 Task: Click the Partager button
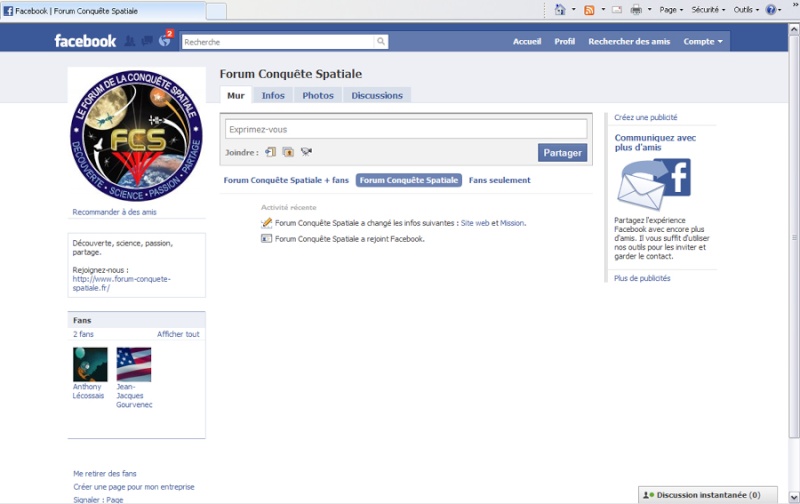(x=562, y=153)
